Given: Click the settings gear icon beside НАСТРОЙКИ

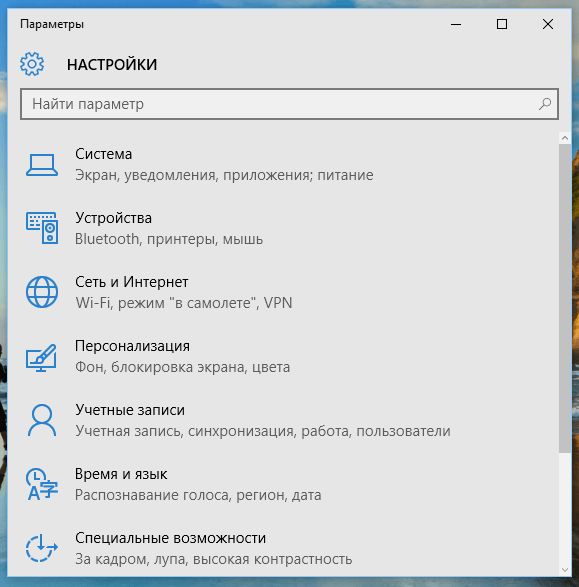Looking at the screenshot, I should pos(32,64).
